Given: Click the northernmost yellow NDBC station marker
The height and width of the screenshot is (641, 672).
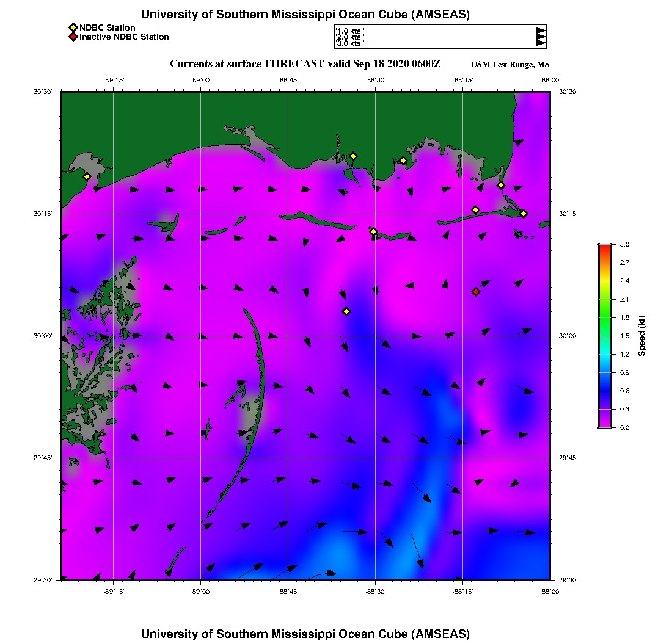Looking at the screenshot, I should pos(353,156).
